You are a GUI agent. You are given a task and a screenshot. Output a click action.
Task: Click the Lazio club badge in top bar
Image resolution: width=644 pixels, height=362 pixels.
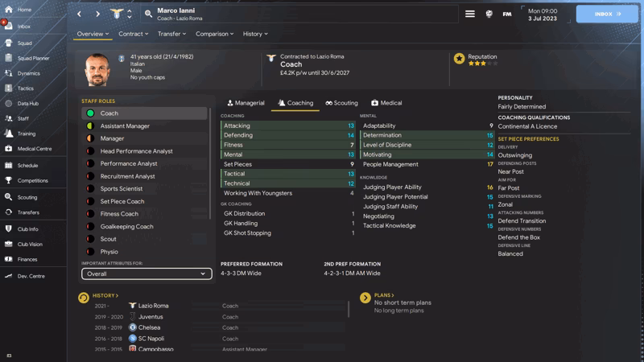[x=117, y=14]
